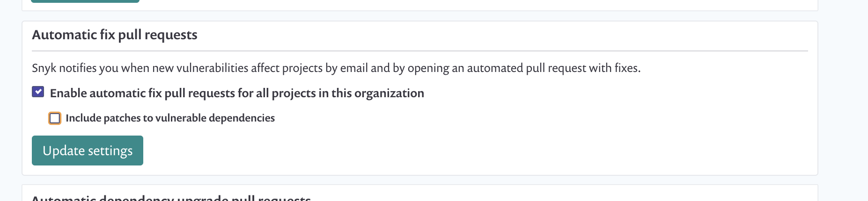
Task: Tick Include patches to vulnerable dependencies checkbox
Action: [x=55, y=118]
